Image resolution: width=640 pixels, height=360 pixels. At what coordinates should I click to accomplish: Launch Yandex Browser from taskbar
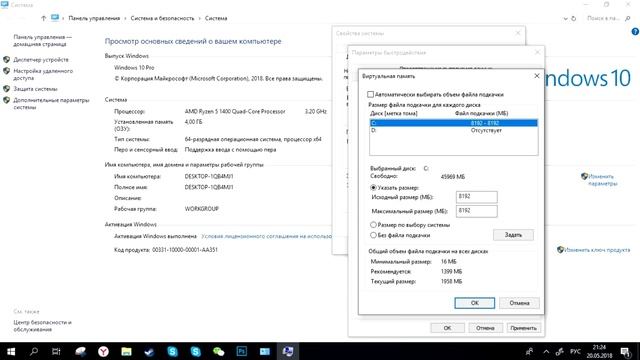[103, 351]
